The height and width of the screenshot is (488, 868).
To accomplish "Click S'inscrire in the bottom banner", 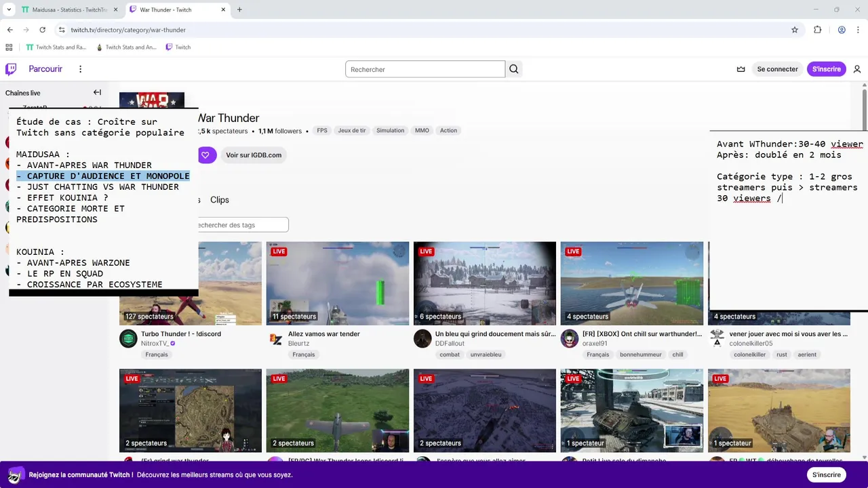I will pyautogui.click(x=827, y=474).
